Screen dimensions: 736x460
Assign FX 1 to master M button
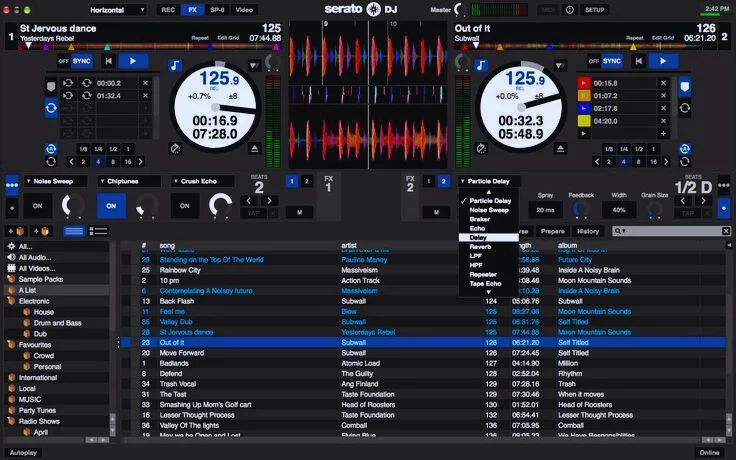click(x=299, y=213)
